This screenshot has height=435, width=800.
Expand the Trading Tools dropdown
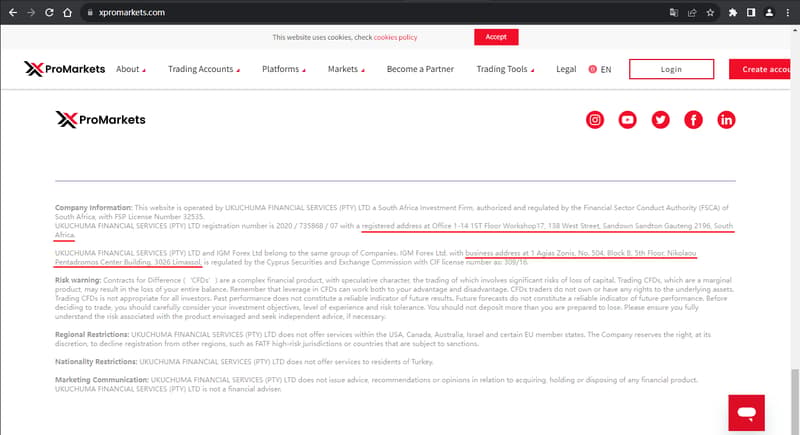pyautogui.click(x=505, y=69)
